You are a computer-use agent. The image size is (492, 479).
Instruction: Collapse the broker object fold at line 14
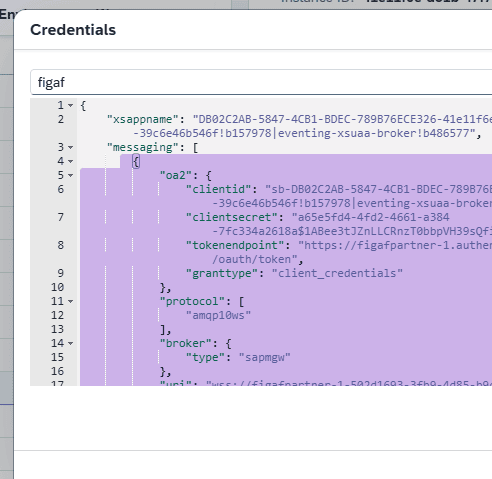click(70, 343)
